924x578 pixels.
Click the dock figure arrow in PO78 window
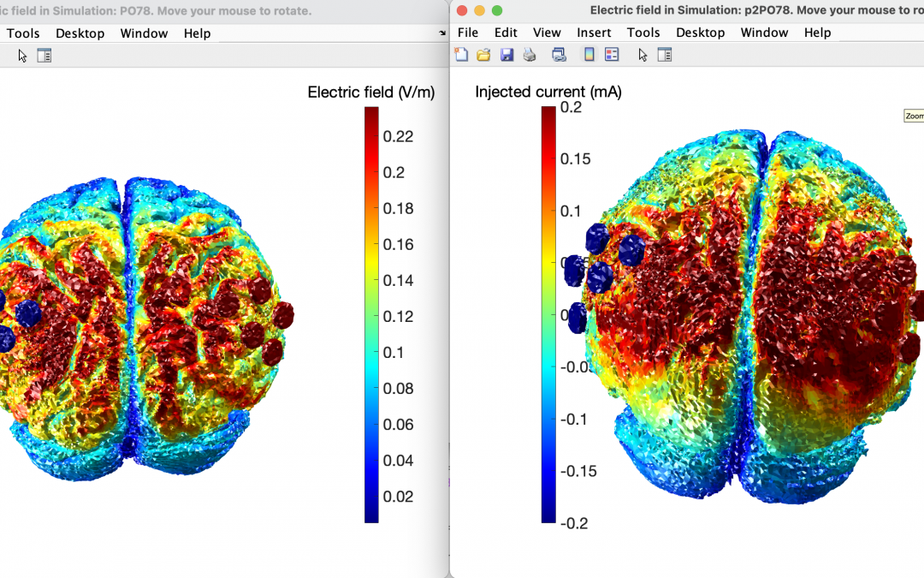click(x=442, y=33)
